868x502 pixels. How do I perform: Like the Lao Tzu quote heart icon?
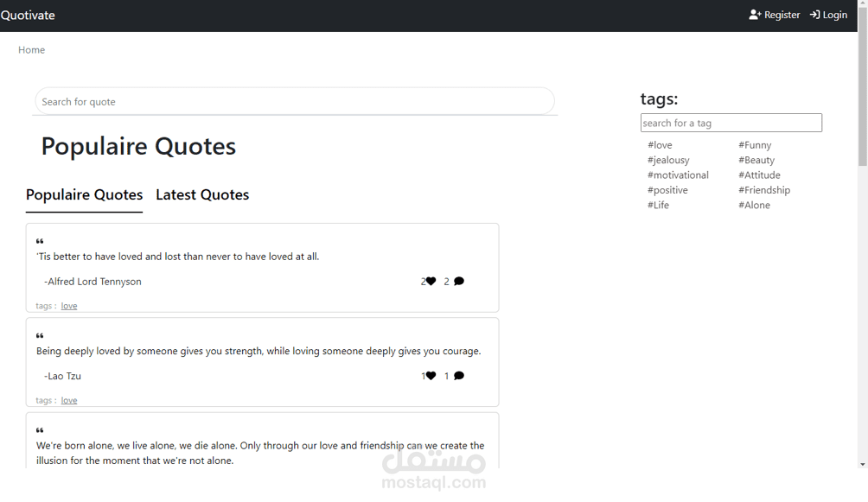pos(431,376)
